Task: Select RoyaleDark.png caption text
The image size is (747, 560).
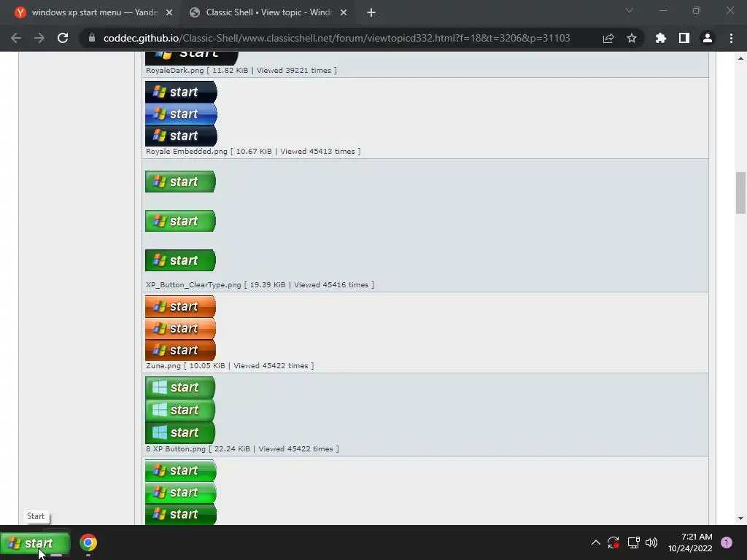Action: pyautogui.click(x=241, y=71)
